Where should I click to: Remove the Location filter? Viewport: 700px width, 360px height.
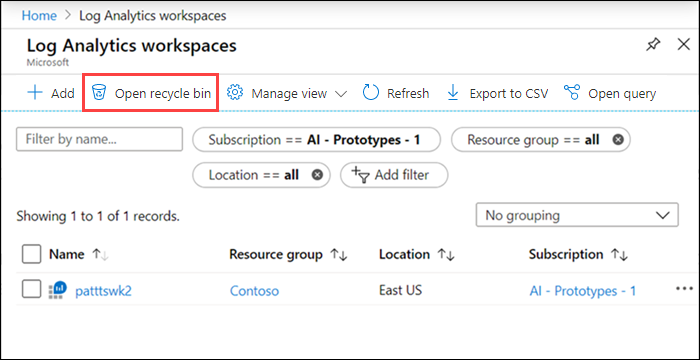click(317, 175)
